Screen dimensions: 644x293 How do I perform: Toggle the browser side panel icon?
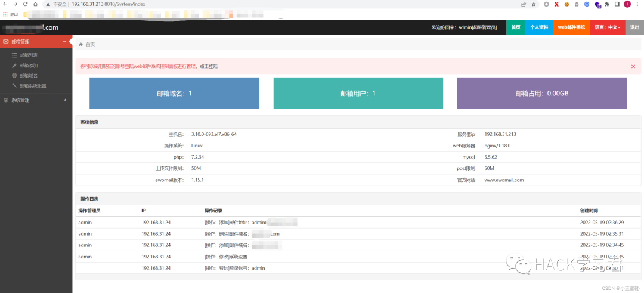coord(617,4)
